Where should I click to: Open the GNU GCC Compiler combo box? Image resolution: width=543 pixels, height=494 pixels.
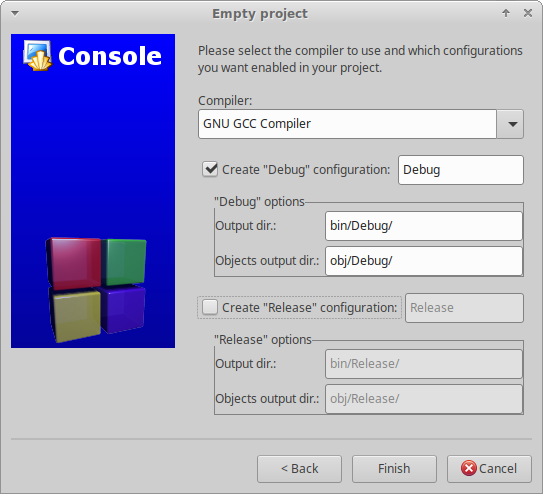360,124
